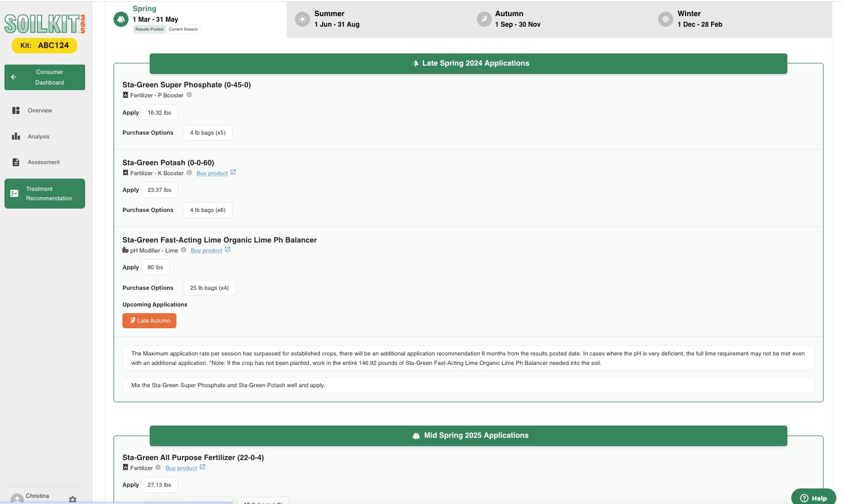Click the Christina username in sidebar
The image size is (843, 504).
tap(37, 496)
